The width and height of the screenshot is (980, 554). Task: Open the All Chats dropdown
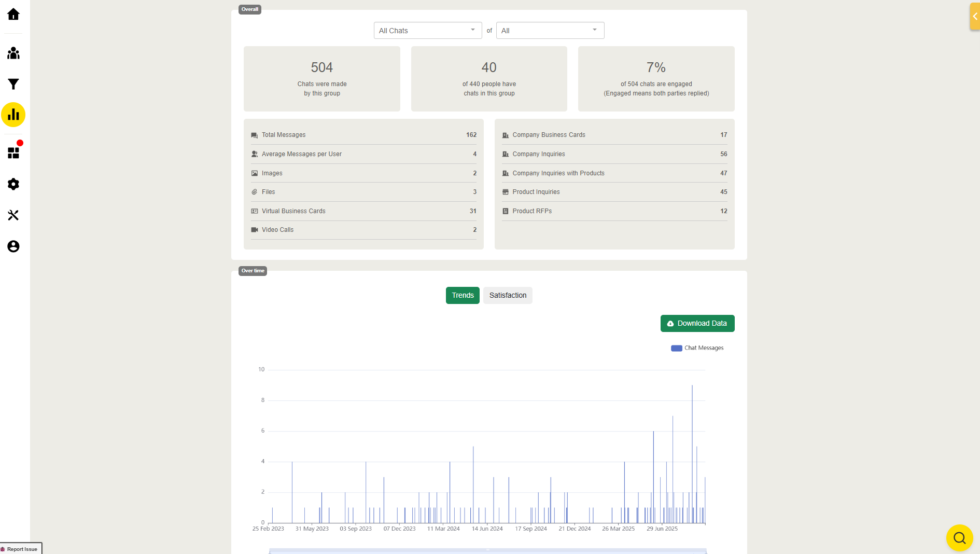pos(428,31)
